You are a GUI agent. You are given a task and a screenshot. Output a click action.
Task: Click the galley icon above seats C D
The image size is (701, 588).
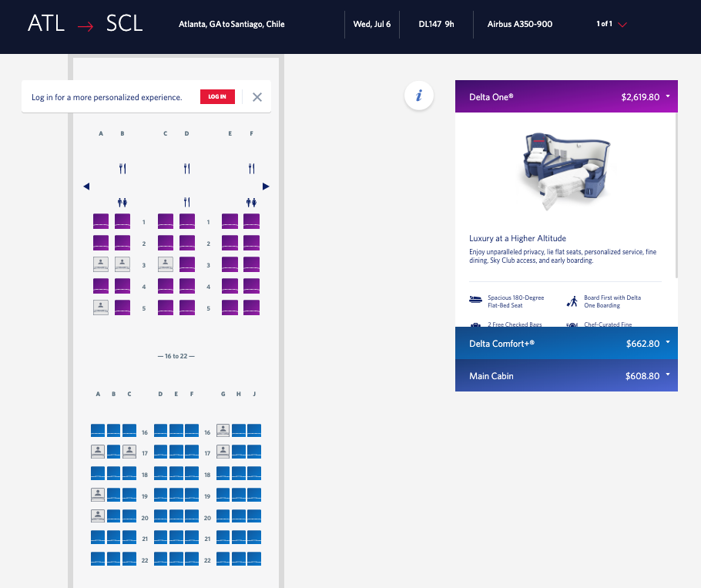(x=187, y=168)
